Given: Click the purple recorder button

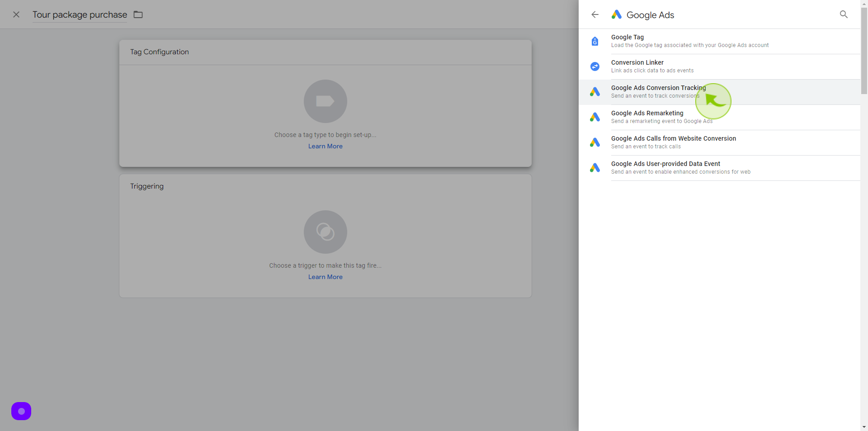Looking at the screenshot, I should (x=21, y=411).
